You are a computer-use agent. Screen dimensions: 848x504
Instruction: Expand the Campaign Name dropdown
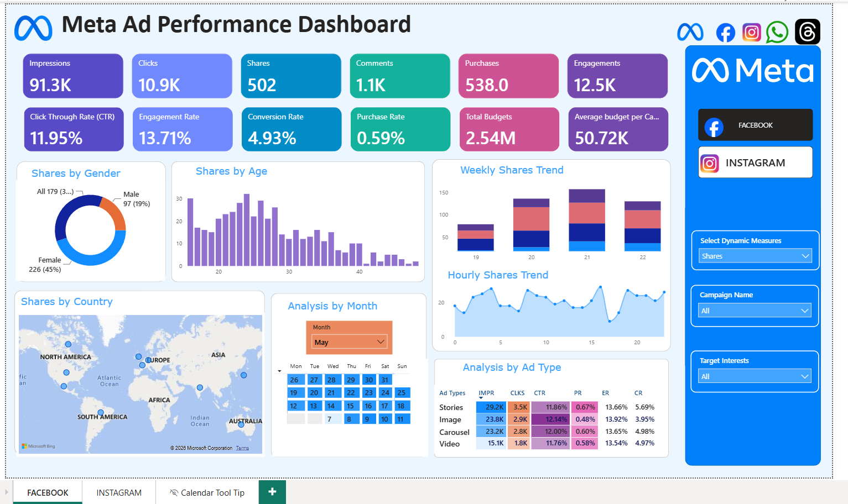pyautogui.click(x=755, y=311)
